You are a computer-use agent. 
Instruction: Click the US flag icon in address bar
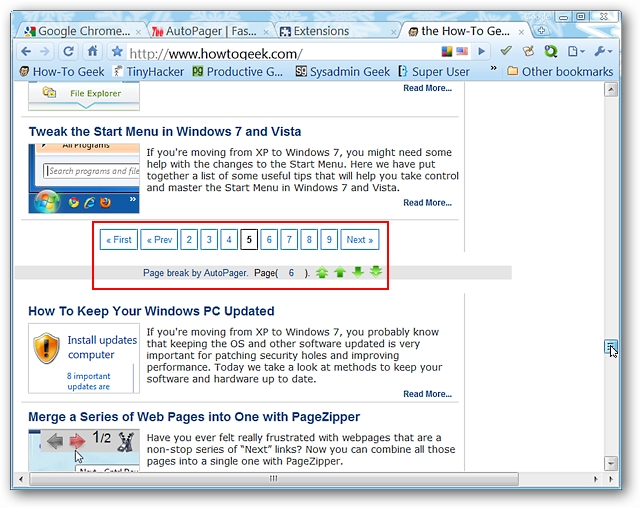coord(462,51)
